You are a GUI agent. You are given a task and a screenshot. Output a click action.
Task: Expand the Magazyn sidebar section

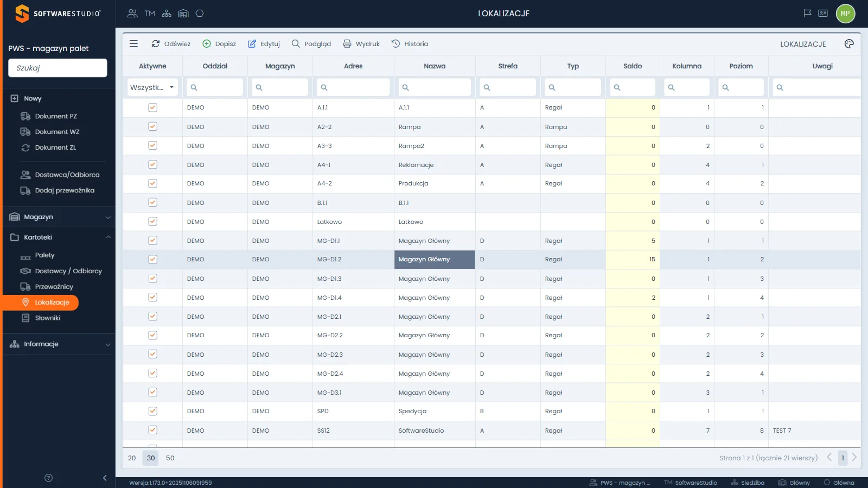pos(59,217)
